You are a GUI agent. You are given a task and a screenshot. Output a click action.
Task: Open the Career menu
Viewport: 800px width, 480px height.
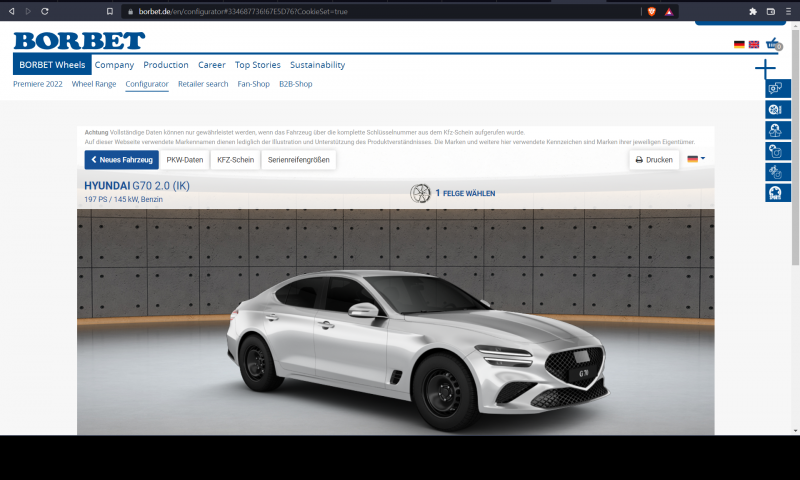pyautogui.click(x=212, y=65)
